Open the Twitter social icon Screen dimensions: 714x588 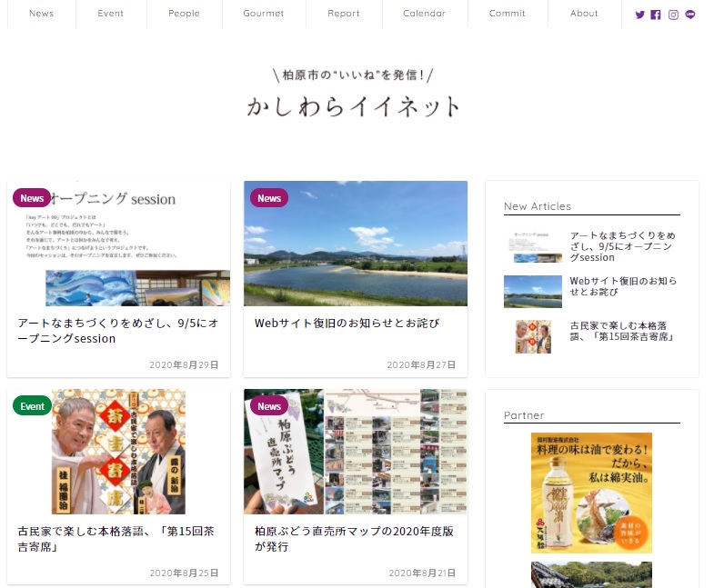(639, 15)
